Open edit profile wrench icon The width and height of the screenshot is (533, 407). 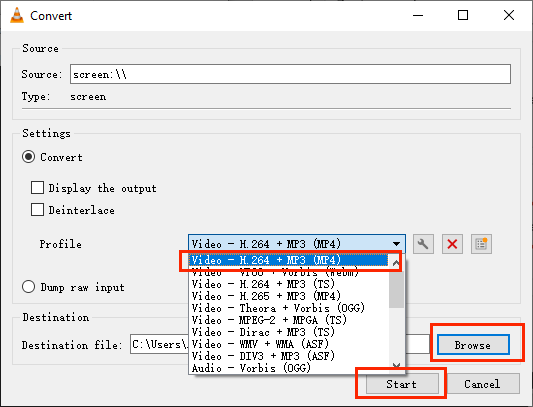pyautogui.click(x=423, y=244)
